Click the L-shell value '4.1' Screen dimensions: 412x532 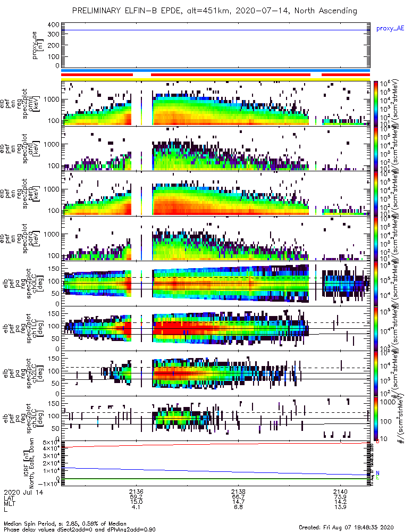(136, 507)
